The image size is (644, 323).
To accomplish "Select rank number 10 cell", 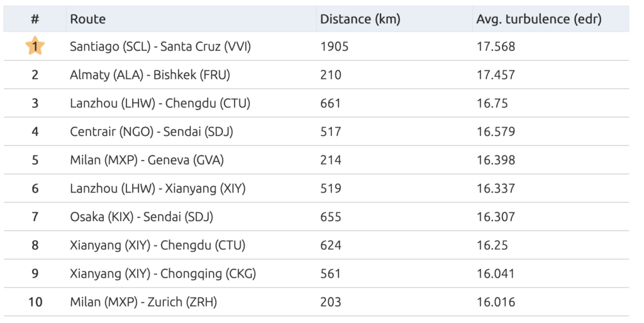I will coord(35,302).
